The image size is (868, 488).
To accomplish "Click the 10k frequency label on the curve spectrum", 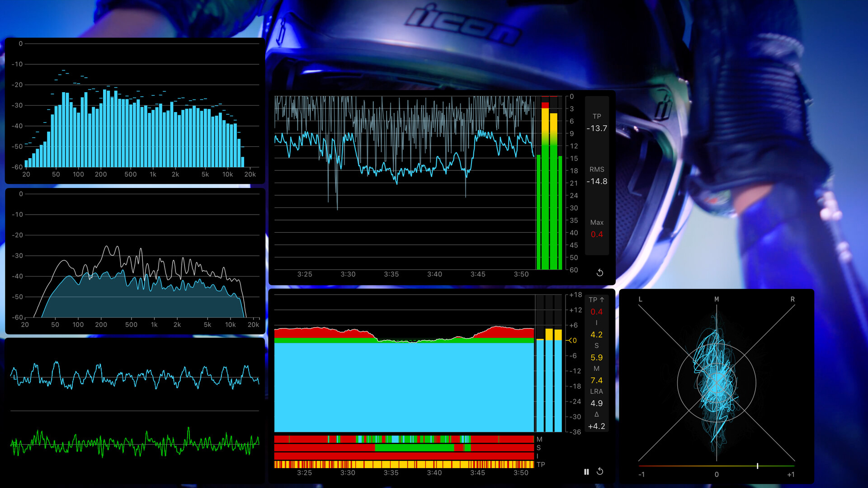I will click(x=230, y=324).
